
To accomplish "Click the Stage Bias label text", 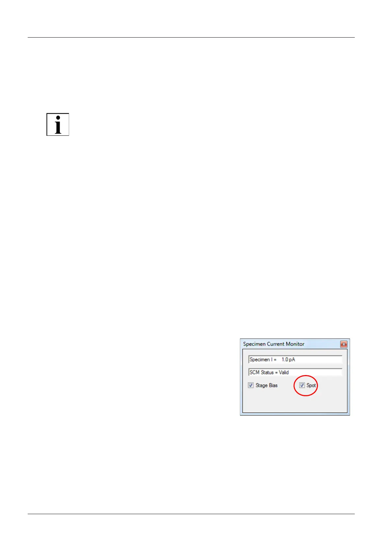I will [266, 385].
